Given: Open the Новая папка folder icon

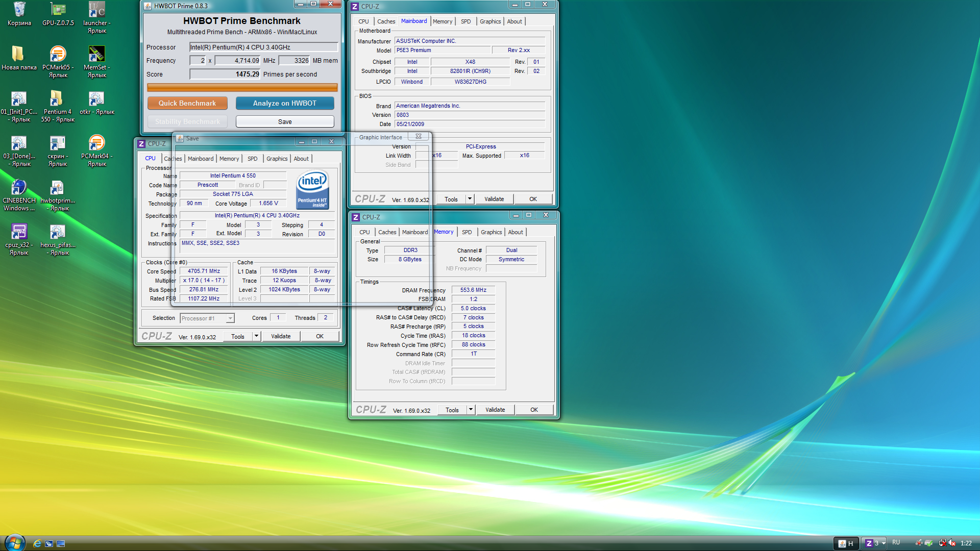Looking at the screenshot, I should tap(19, 58).
